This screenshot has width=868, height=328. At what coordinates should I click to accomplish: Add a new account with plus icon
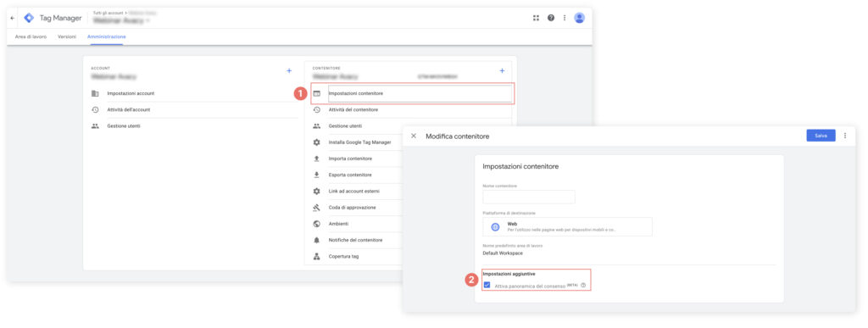[x=288, y=71]
